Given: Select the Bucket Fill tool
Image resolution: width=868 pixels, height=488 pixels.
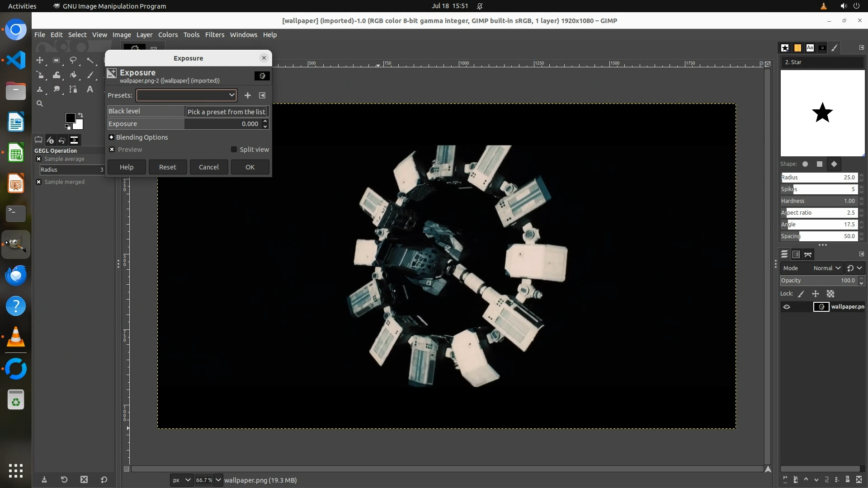Looking at the screenshot, I should click(73, 75).
